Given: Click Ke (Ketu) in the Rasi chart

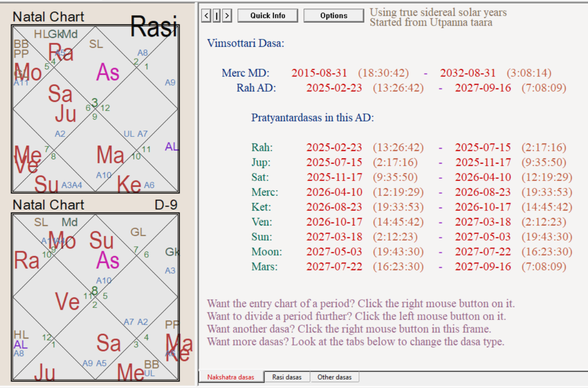Looking at the screenshot, I should (129, 185).
